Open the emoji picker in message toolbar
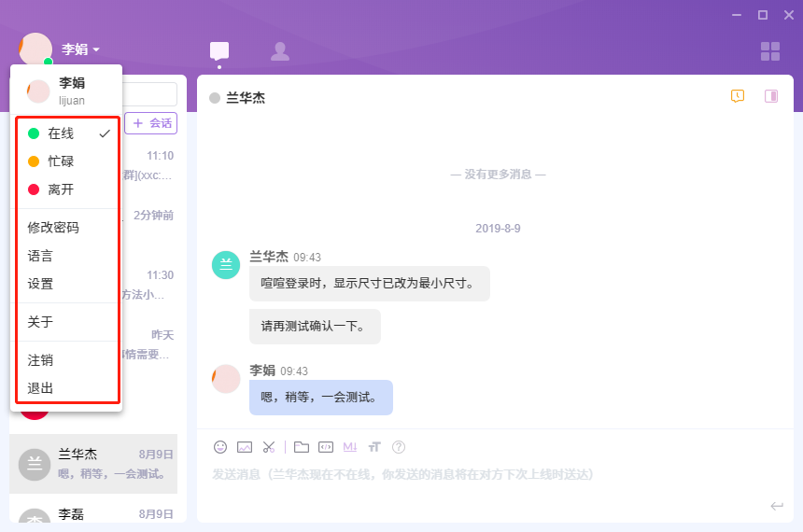This screenshot has width=803, height=532. pyautogui.click(x=220, y=447)
